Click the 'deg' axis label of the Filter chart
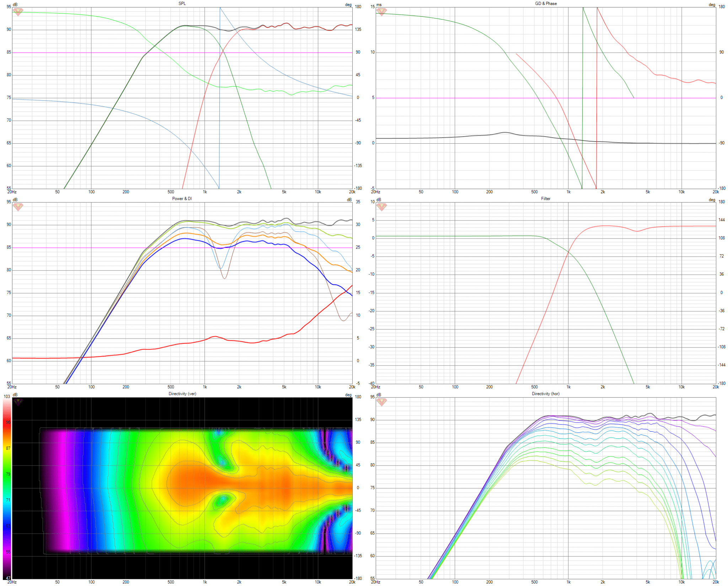 (712, 200)
